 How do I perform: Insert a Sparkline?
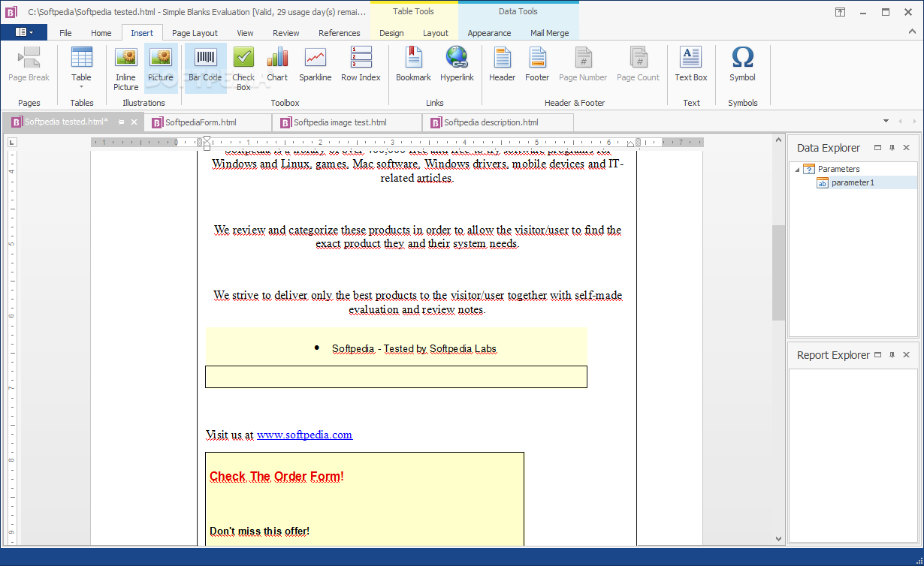(315, 65)
